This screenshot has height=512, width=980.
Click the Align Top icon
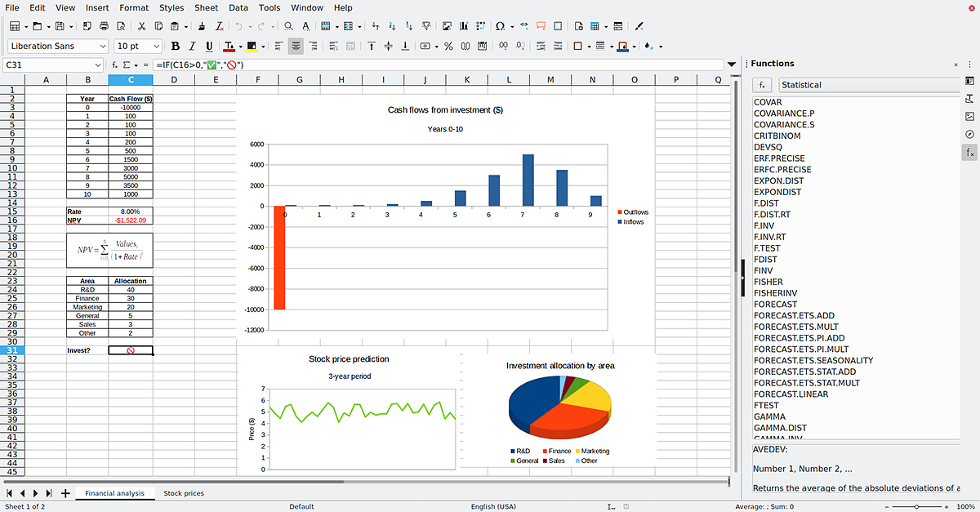tap(372, 46)
